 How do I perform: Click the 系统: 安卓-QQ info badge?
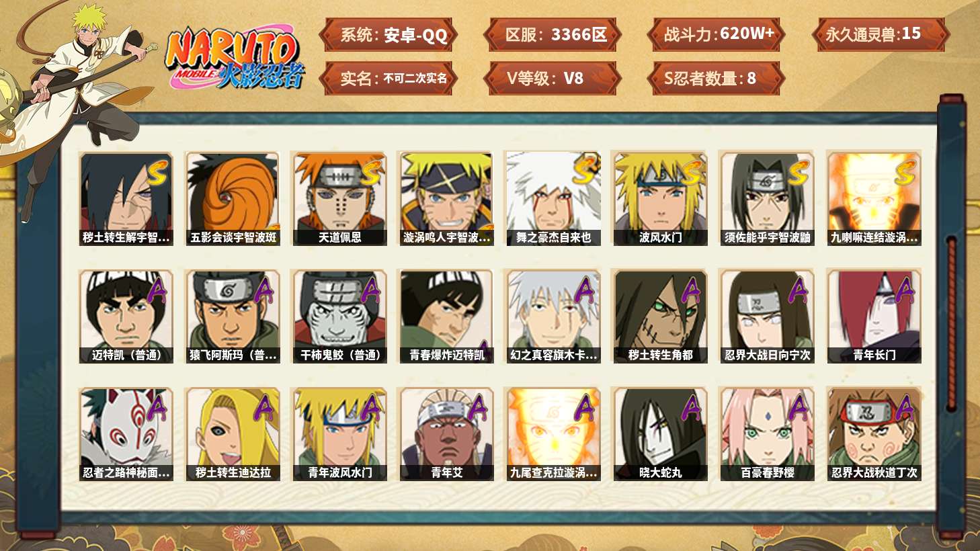point(389,35)
